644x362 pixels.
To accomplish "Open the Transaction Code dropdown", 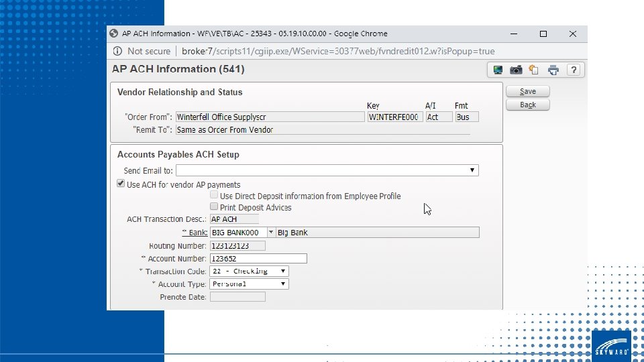I will coord(250,271).
